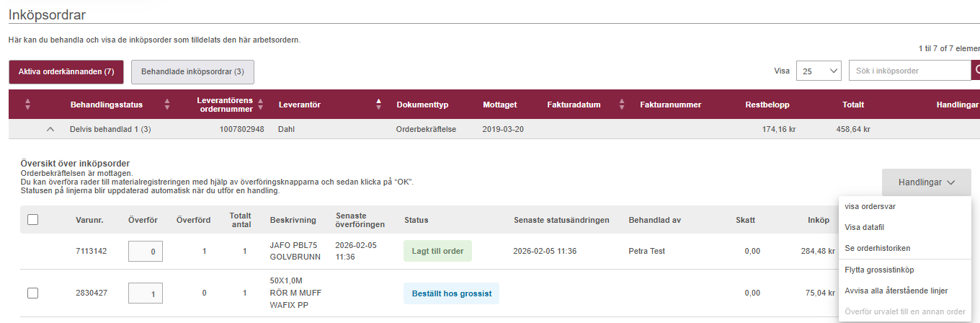Switch to the Behandlade inköpsordrar tab
This screenshot has width=980, height=323.
pyautogui.click(x=192, y=71)
